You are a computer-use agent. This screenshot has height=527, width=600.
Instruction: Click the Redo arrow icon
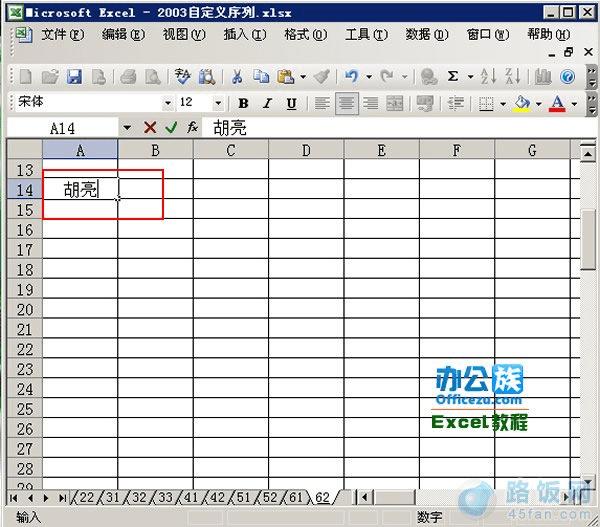click(387, 77)
